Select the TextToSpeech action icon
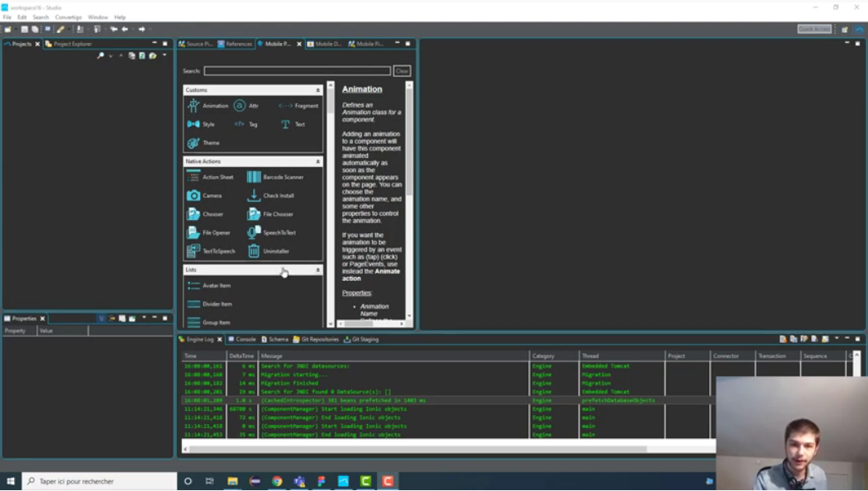Screen dimensions: 868x491 [x=193, y=251]
